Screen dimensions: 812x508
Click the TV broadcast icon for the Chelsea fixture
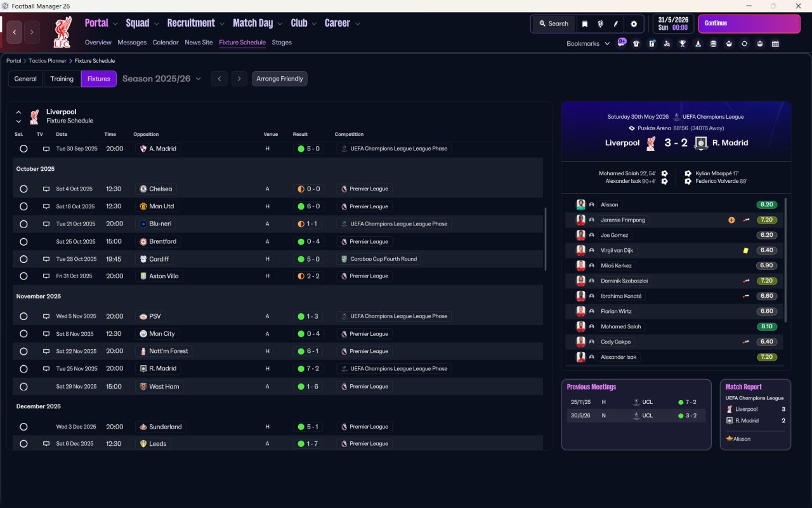tap(46, 189)
